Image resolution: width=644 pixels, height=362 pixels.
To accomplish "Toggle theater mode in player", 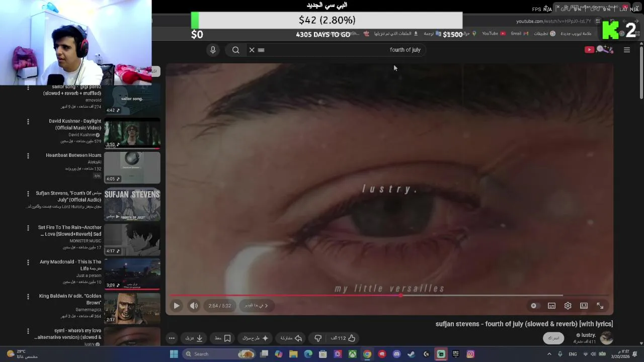I will coord(584,306).
